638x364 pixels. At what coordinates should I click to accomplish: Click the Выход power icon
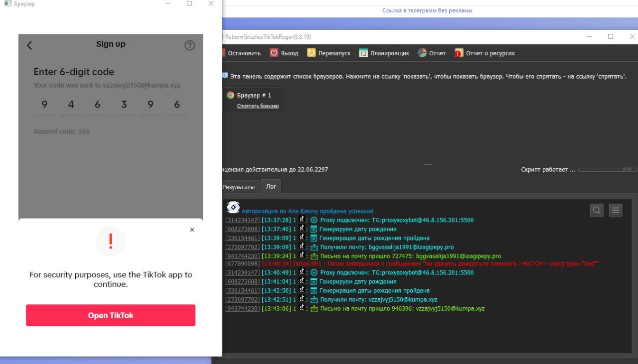274,53
